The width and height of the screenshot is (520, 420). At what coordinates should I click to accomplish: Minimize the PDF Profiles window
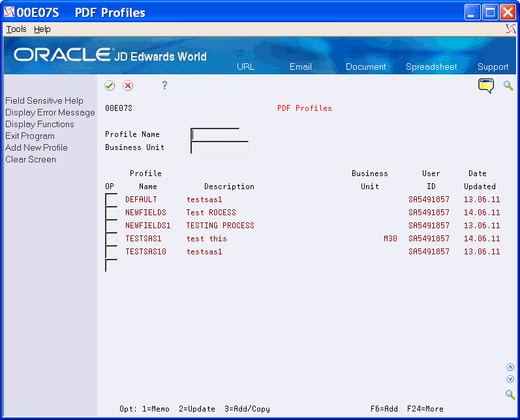[472, 12]
